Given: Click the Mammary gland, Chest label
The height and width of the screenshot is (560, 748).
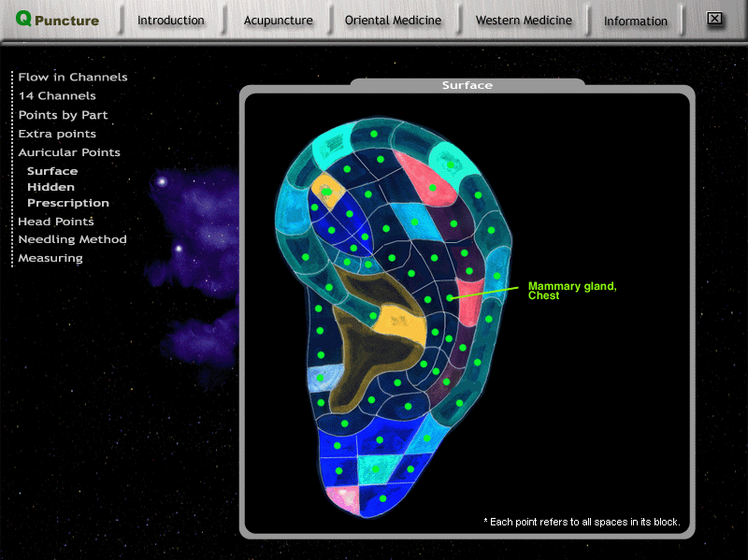Looking at the screenshot, I should click(x=571, y=291).
